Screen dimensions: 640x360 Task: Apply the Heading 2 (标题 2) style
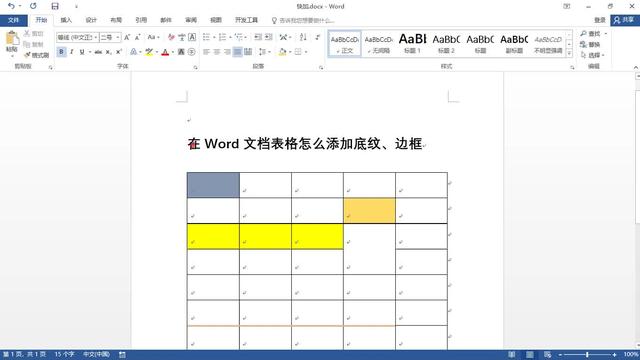pos(446,44)
